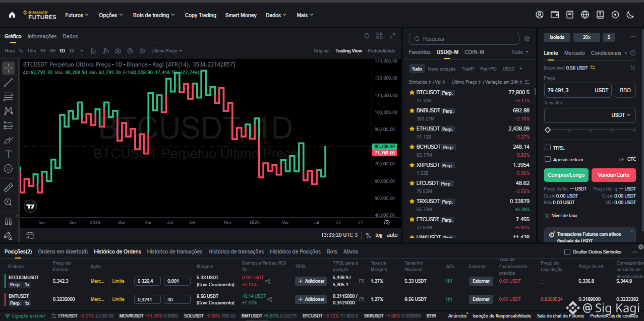The width and height of the screenshot is (644, 321).
Task: Open the fee calculator percent icon
Action: 633,68
